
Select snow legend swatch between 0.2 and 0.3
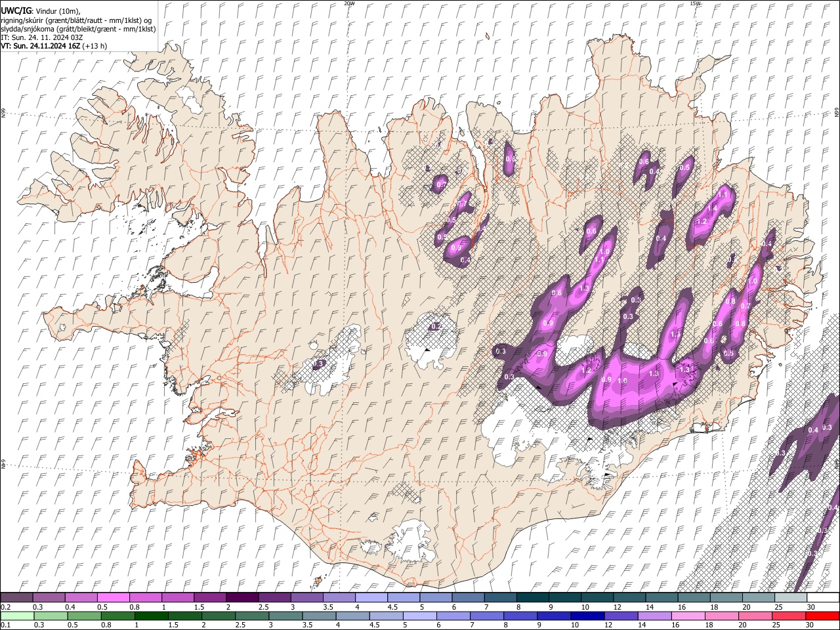pyautogui.click(x=16, y=598)
